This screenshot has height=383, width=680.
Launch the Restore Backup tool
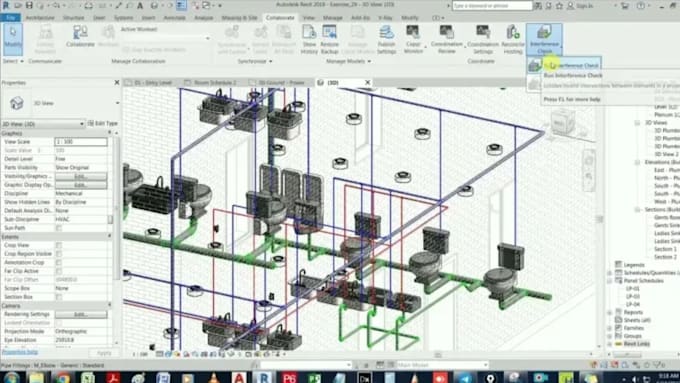[x=330, y=39]
